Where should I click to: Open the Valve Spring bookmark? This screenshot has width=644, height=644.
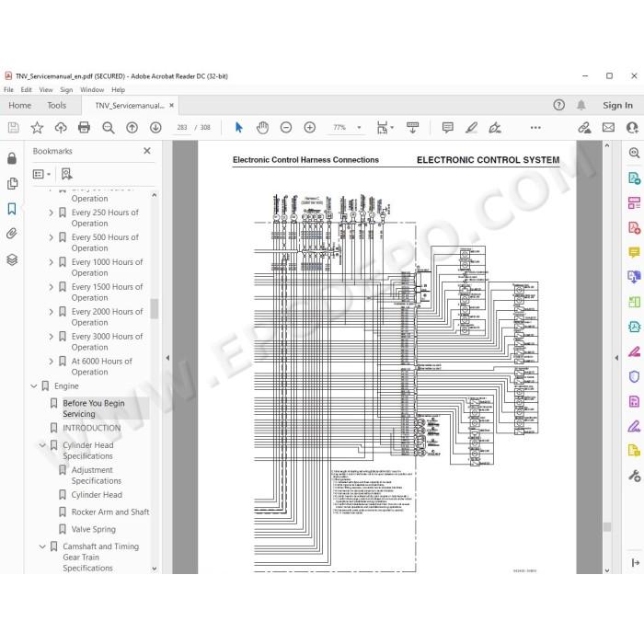pos(93,529)
